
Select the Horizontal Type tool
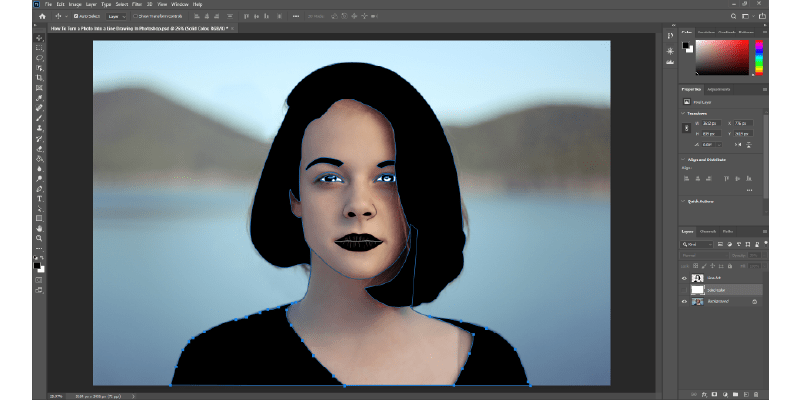pos(39,198)
